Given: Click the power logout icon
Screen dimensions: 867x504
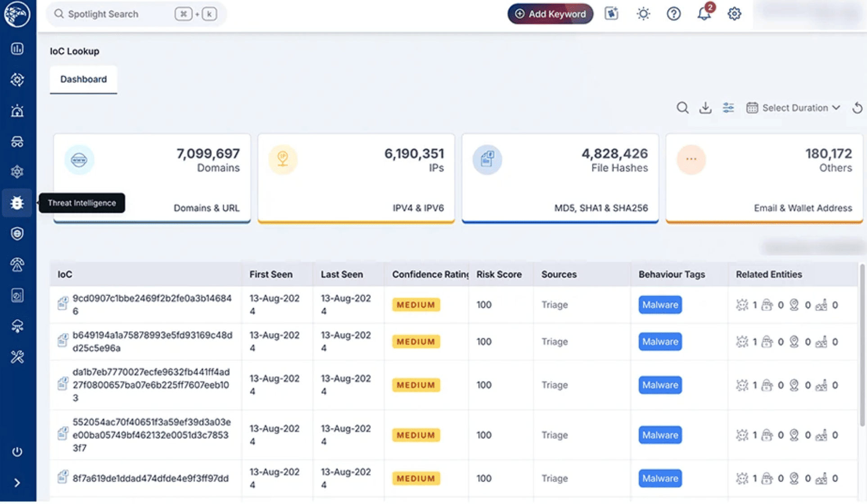Looking at the screenshot, I should pos(17,451).
